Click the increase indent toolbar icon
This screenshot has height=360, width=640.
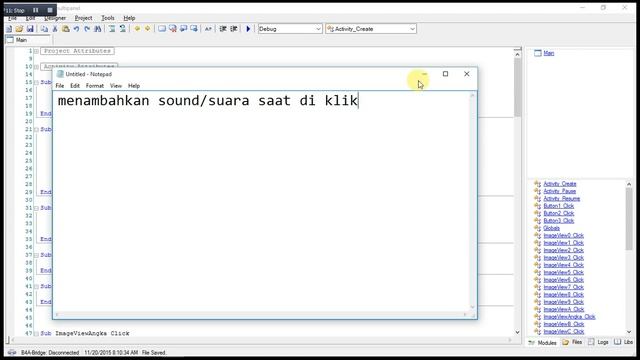pos(223,29)
